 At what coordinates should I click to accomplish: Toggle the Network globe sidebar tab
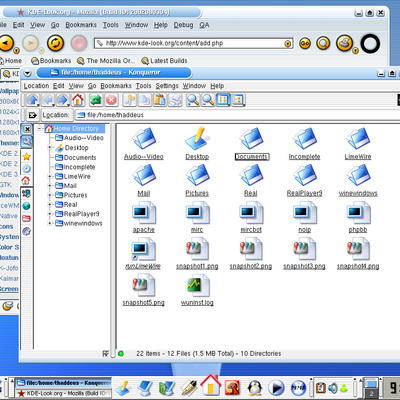tap(27, 206)
